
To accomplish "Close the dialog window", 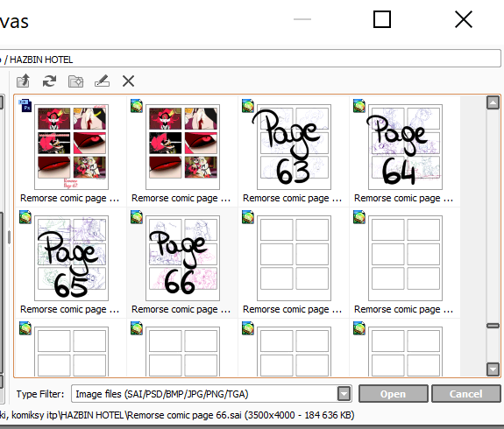I will 464,19.
